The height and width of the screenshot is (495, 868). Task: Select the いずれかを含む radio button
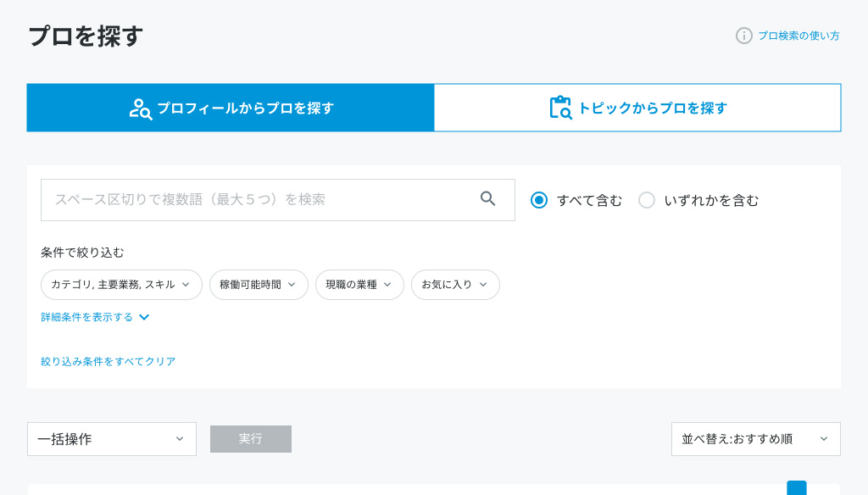647,200
